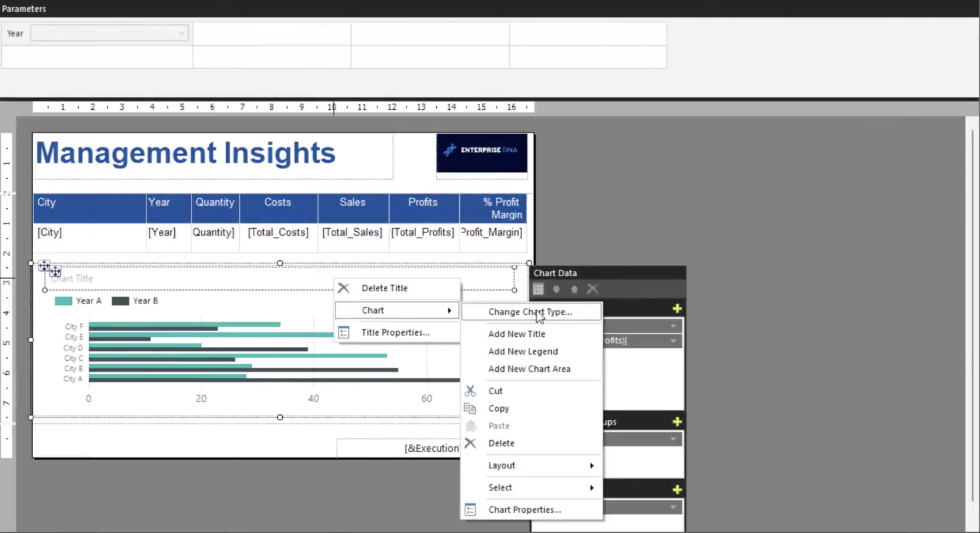The width and height of the screenshot is (980, 533).
Task: Add a new Series Groups field
Action: (677, 489)
